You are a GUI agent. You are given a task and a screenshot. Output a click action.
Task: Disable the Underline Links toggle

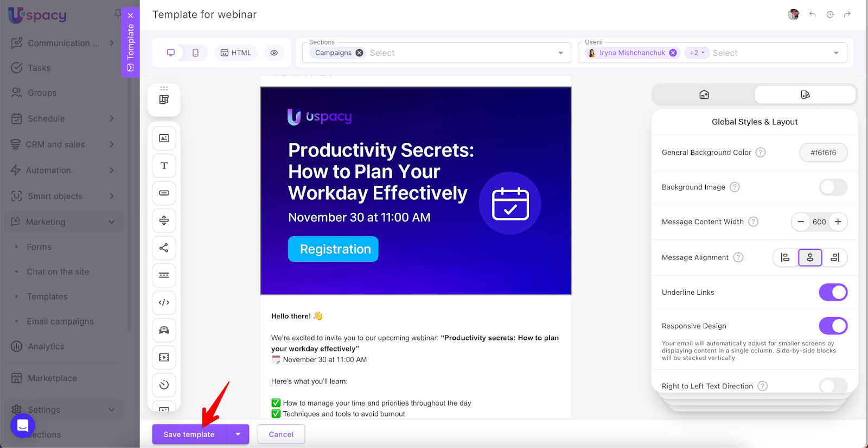[833, 292]
